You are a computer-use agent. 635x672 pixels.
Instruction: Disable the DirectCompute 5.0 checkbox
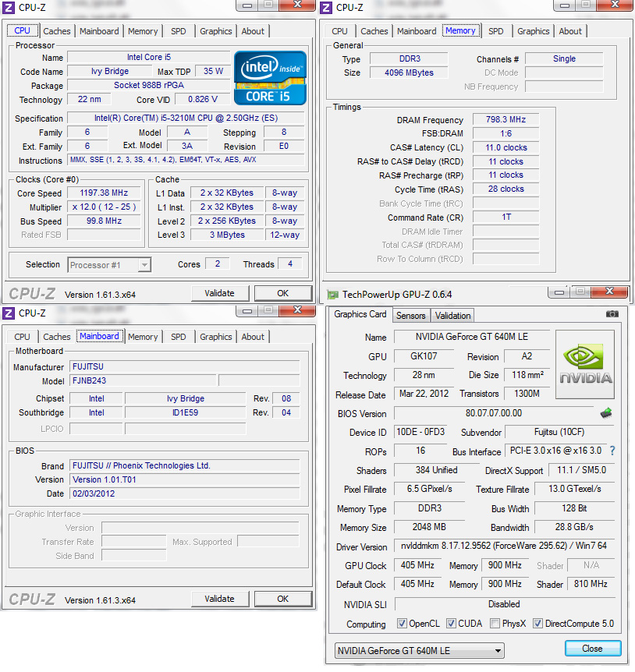pos(537,624)
